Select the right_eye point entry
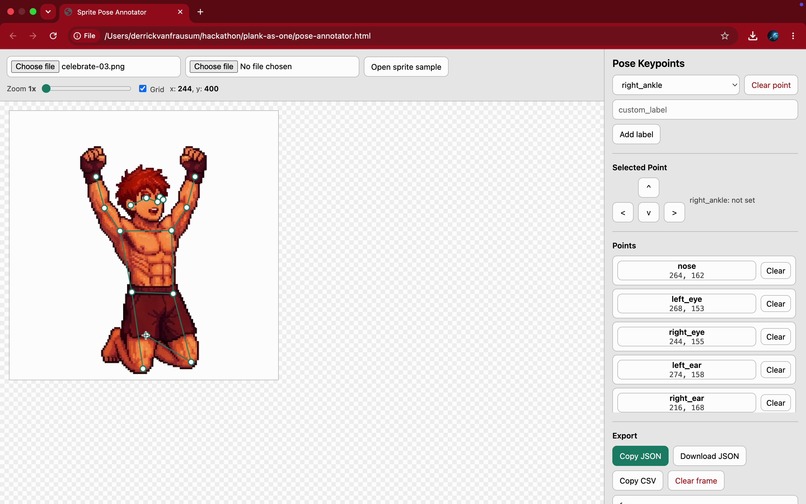Image resolution: width=806 pixels, height=504 pixels. tap(686, 336)
